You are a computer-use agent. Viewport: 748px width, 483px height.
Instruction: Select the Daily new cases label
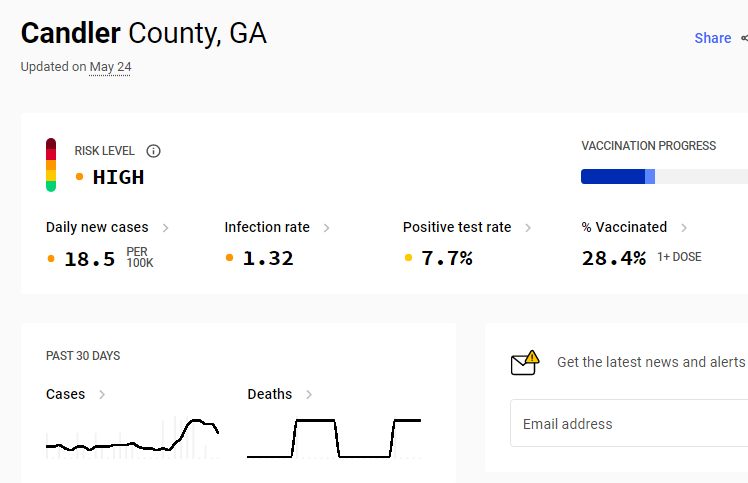tap(97, 227)
